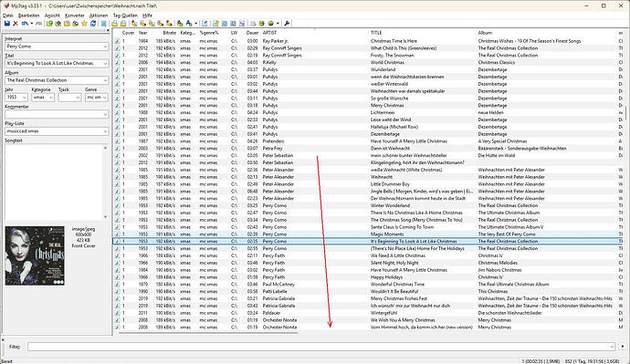Click the Christmas album cover thumbnail

[x=35, y=255]
